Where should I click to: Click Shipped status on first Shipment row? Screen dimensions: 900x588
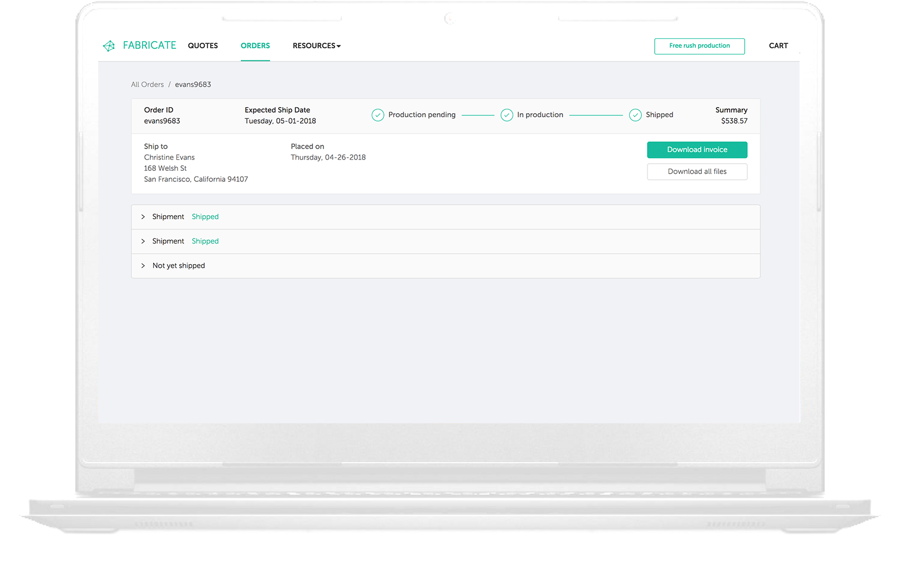coord(205,217)
